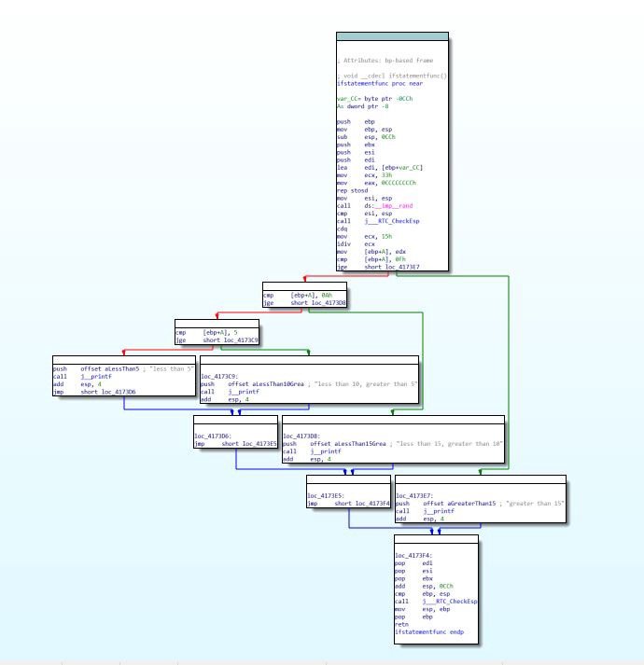The height and width of the screenshot is (665, 644).
Task: Select the title bar of the loc_4173E7 block
Action: point(480,479)
